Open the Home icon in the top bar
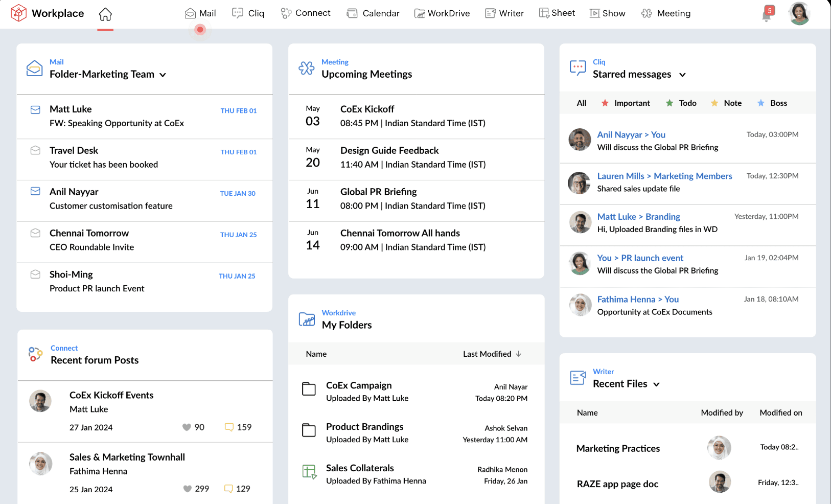 pos(105,14)
